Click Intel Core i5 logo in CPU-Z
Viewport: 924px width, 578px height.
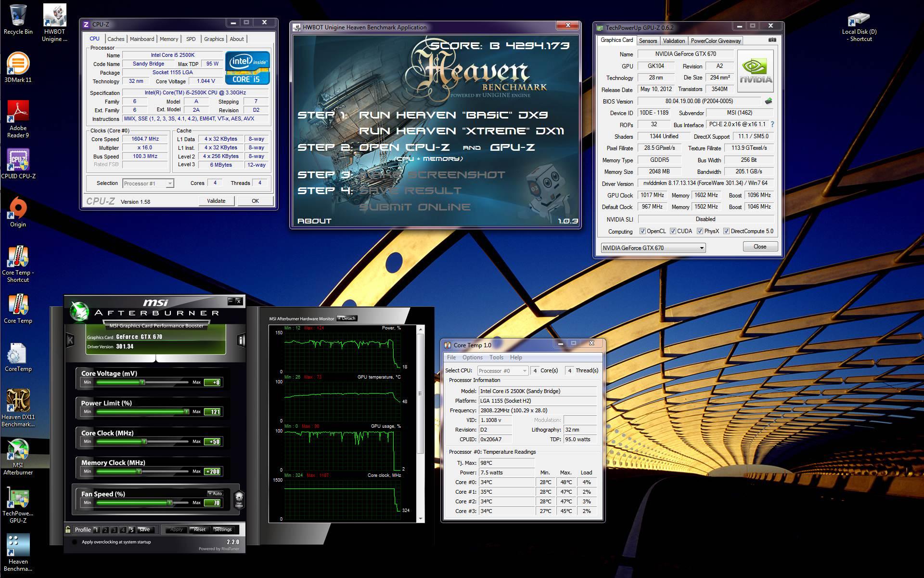pos(247,68)
